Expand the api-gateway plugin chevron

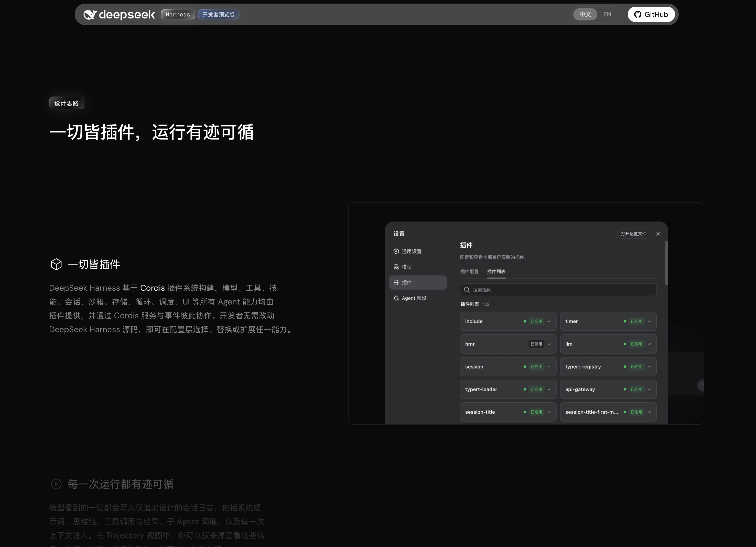coord(649,389)
